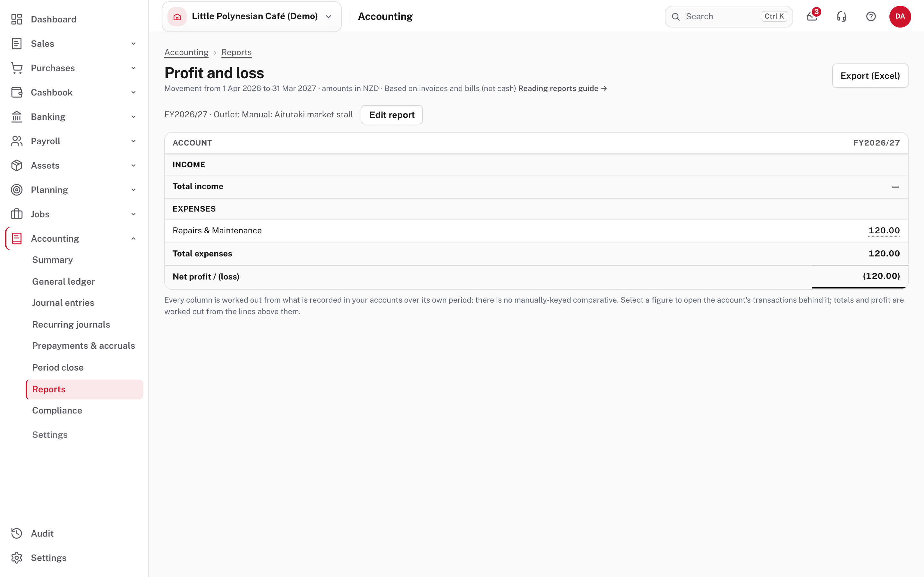The image size is (924, 577).
Task: Open the Reading reports guide link
Action: coord(562,88)
